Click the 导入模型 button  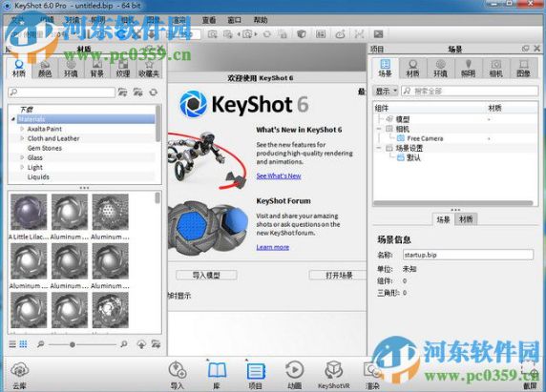206,275
